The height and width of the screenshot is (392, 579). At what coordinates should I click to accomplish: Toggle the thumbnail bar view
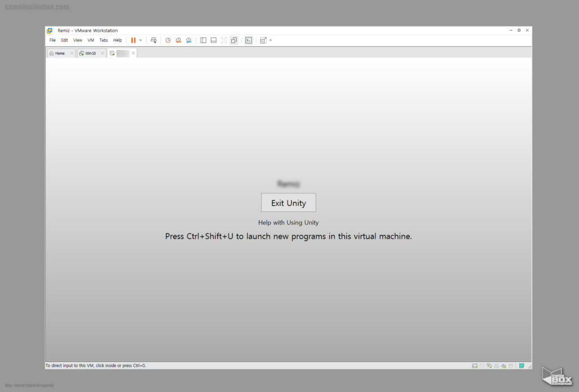pyautogui.click(x=214, y=40)
